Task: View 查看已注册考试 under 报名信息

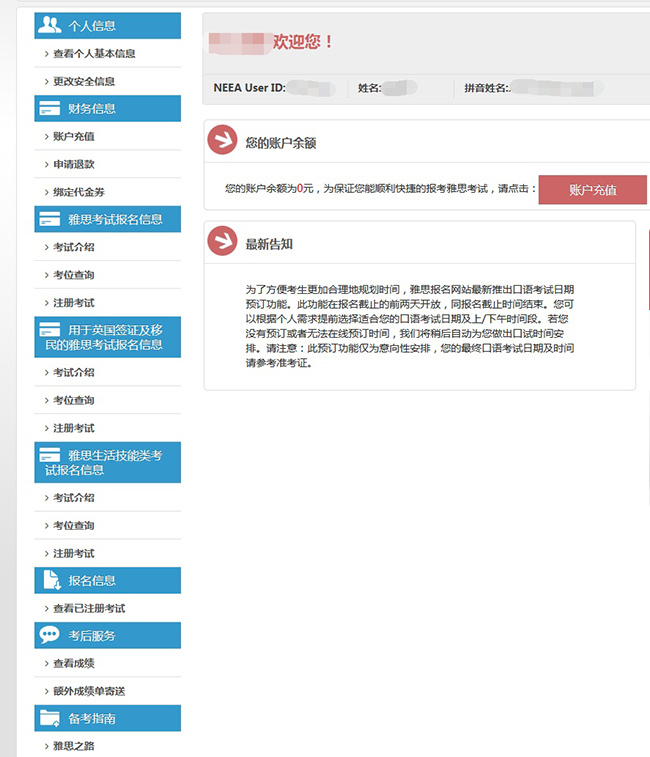Action: pos(89,608)
